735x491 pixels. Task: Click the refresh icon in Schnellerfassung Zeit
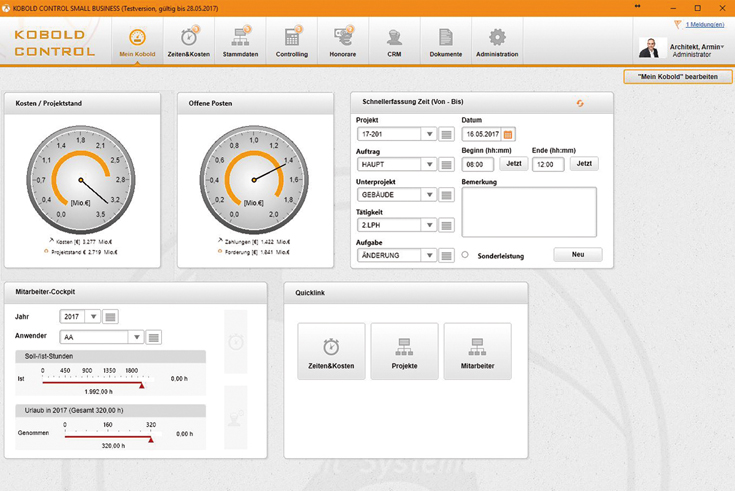pos(580,103)
